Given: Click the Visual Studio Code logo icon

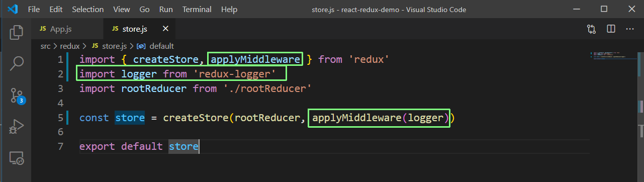Looking at the screenshot, I should [x=13, y=9].
